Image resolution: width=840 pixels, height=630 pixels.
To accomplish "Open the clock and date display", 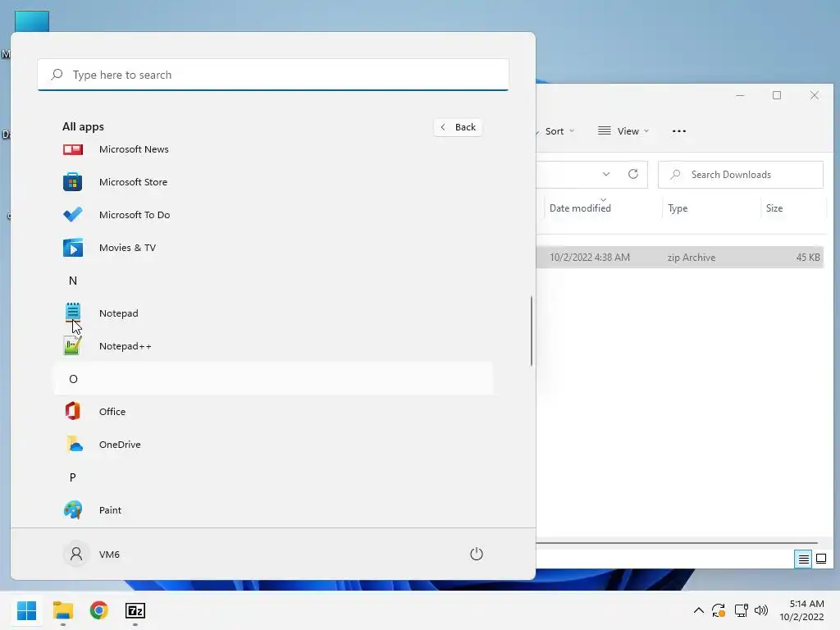I will tap(802, 610).
